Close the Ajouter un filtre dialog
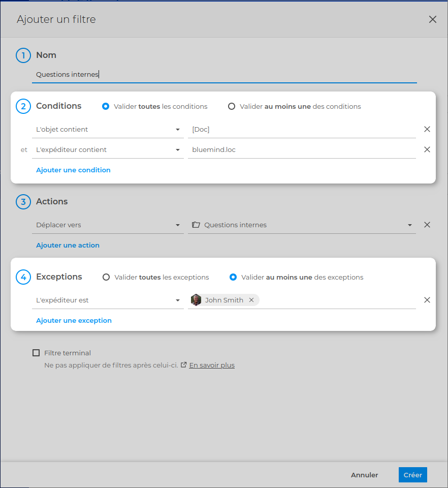Image resolution: width=448 pixels, height=488 pixels. (x=432, y=19)
